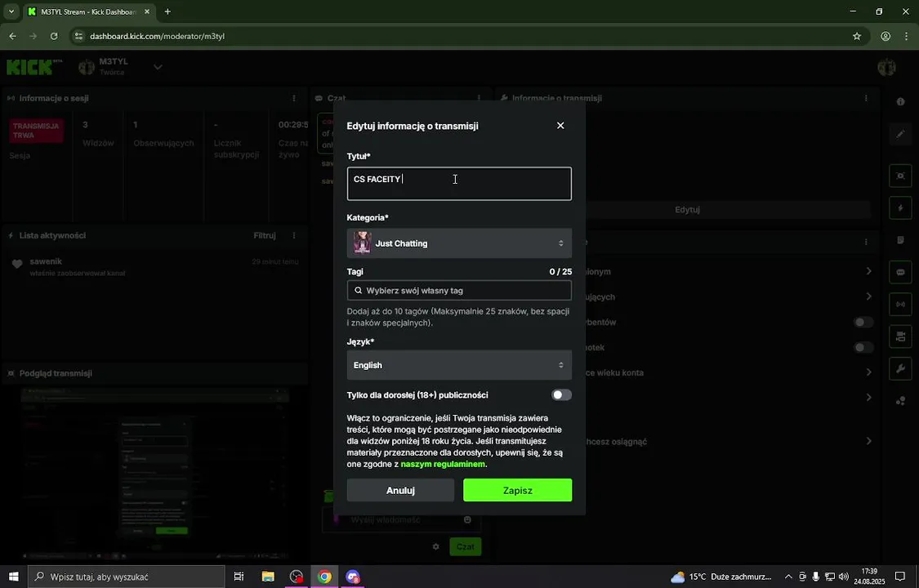
Task: Click the stream preview widget icon in the sidebar
Action: (900, 176)
